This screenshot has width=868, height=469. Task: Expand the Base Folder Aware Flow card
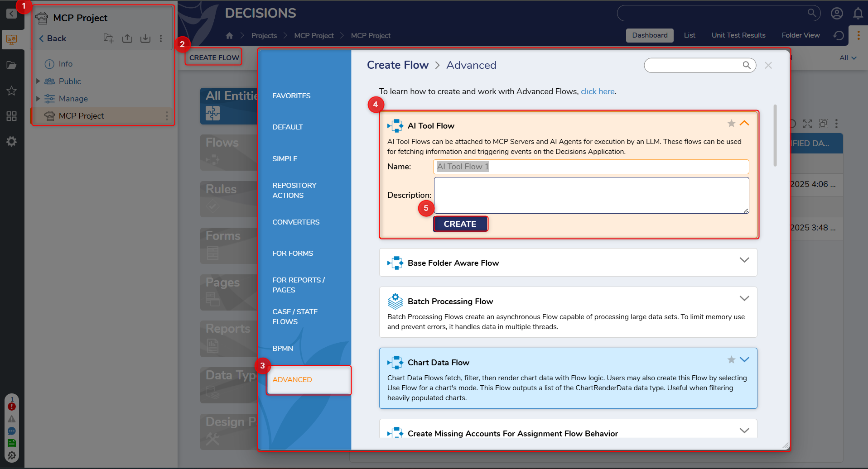tap(744, 260)
